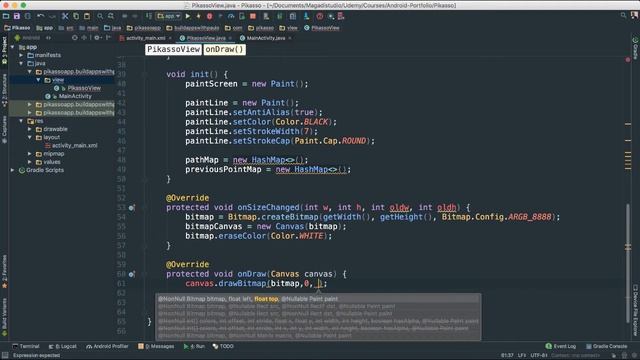640x360 pixels.
Task: Toggle the Structure side panel
Action: [4, 90]
